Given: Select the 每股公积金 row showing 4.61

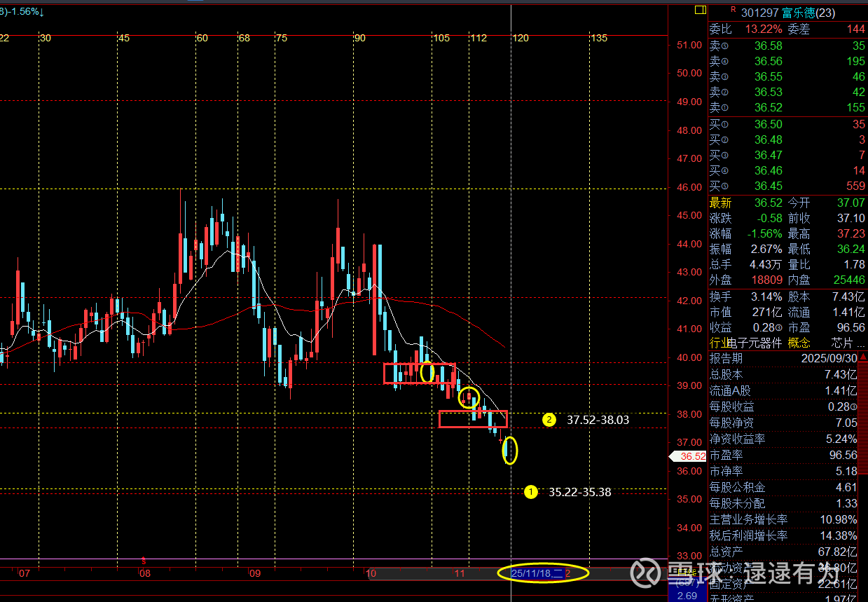Looking at the screenshot, I should click(x=783, y=487).
